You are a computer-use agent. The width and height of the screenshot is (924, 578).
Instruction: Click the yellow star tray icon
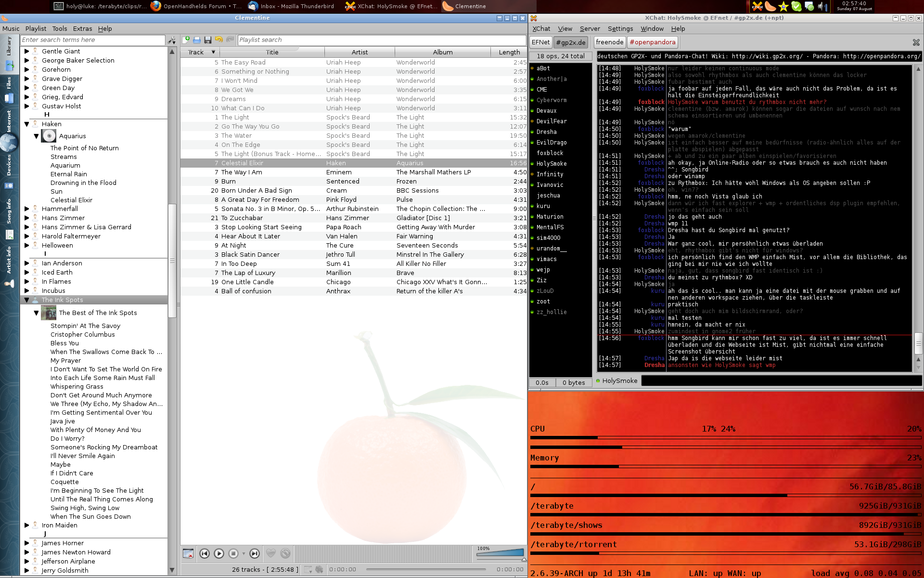coord(783,6)
